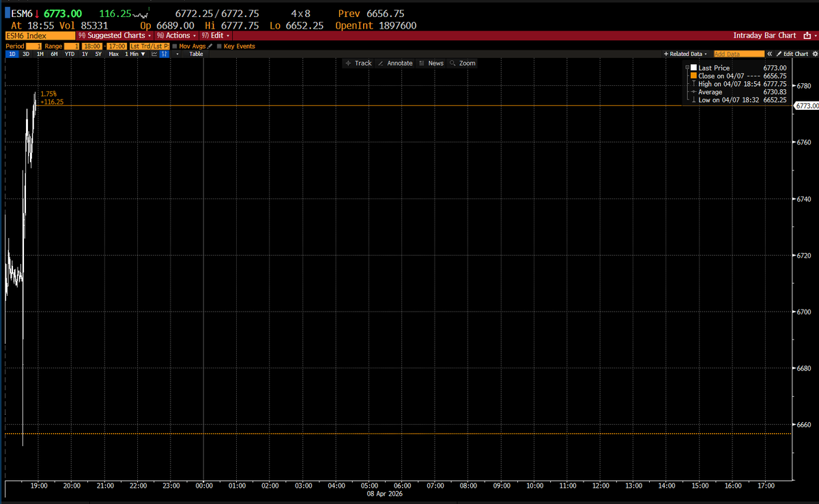Activate the Track crosshair tool

[358, 63]
